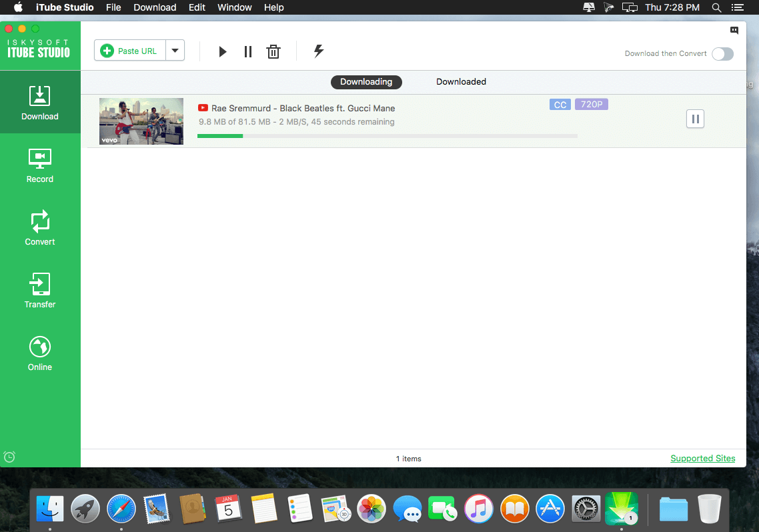Open Notification Center list icon
Screen dimensions: 759x532
click(737, 7)
